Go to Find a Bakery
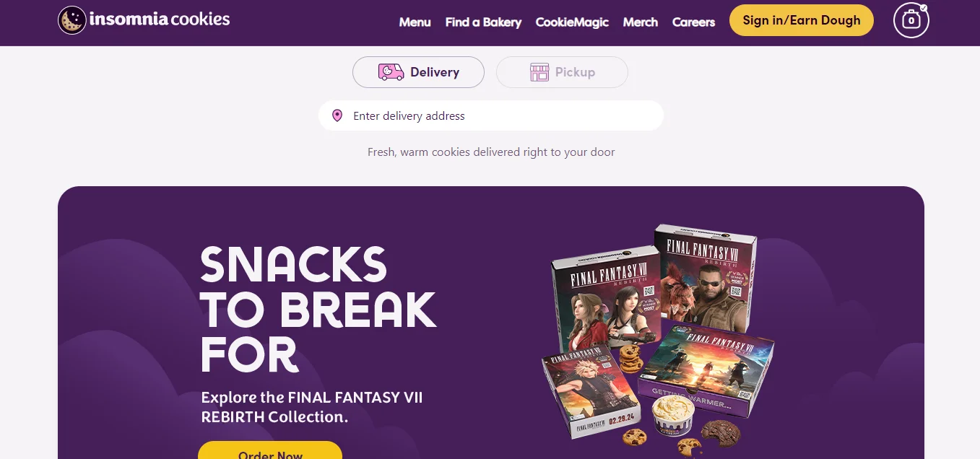This screenshot has height=459, width=980. (x=483, y=22)
